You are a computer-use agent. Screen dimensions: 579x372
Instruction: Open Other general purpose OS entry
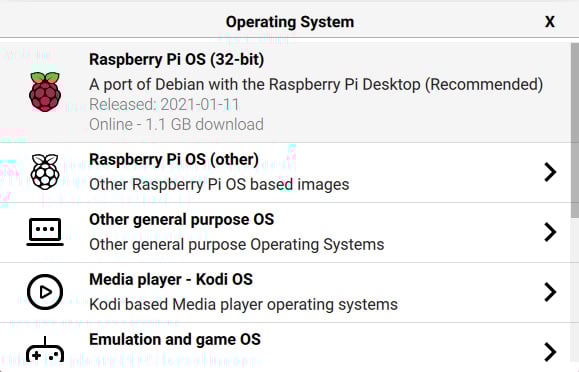tap(285, 233)
